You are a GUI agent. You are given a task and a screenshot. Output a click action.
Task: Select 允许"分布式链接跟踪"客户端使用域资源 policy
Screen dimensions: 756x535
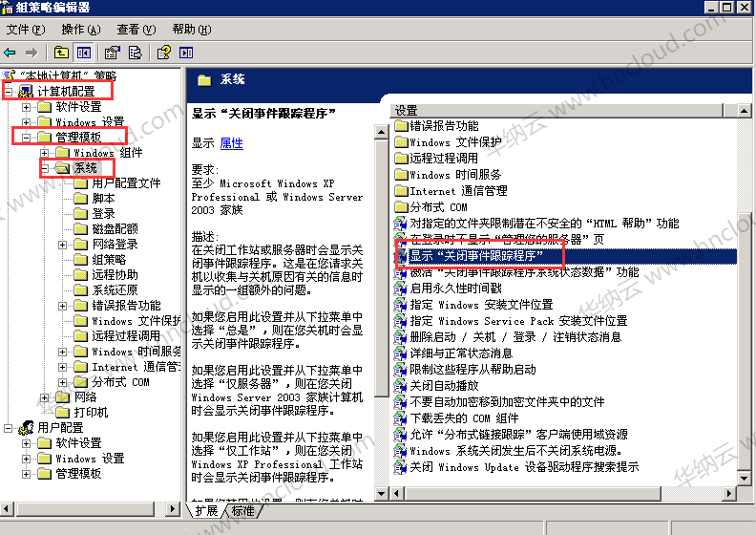(518, 434)
